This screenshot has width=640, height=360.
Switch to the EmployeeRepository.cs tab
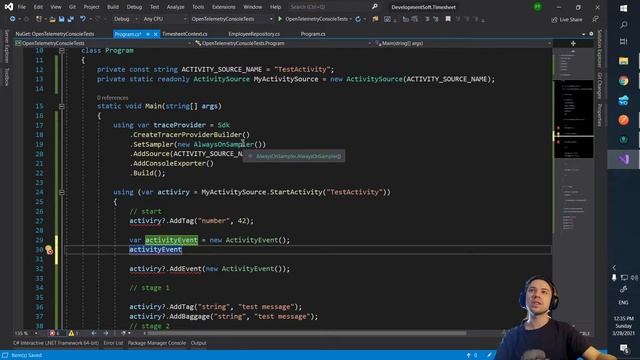click(254, 34)
